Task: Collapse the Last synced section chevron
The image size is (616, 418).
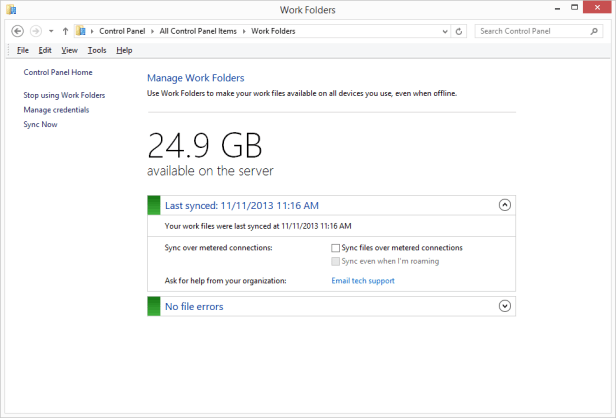Action: [504, 205]
